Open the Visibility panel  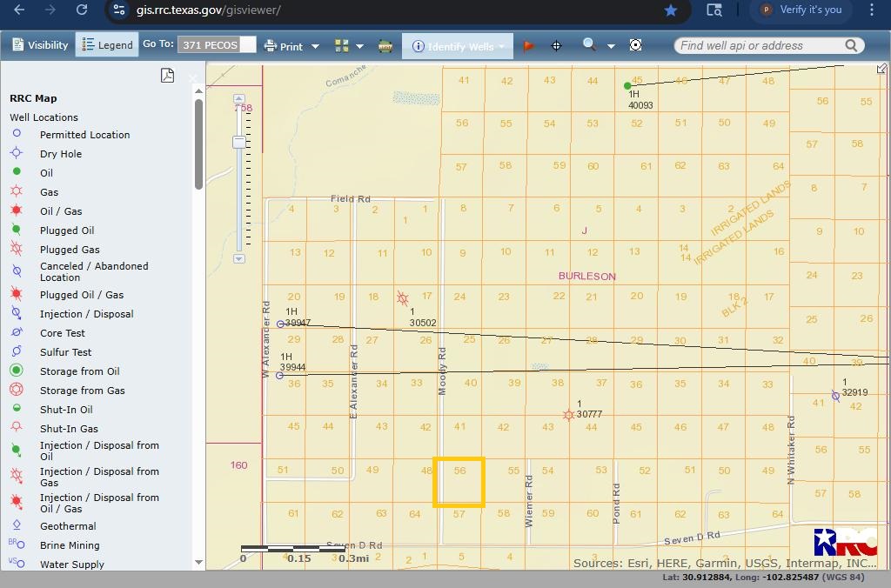40,45
